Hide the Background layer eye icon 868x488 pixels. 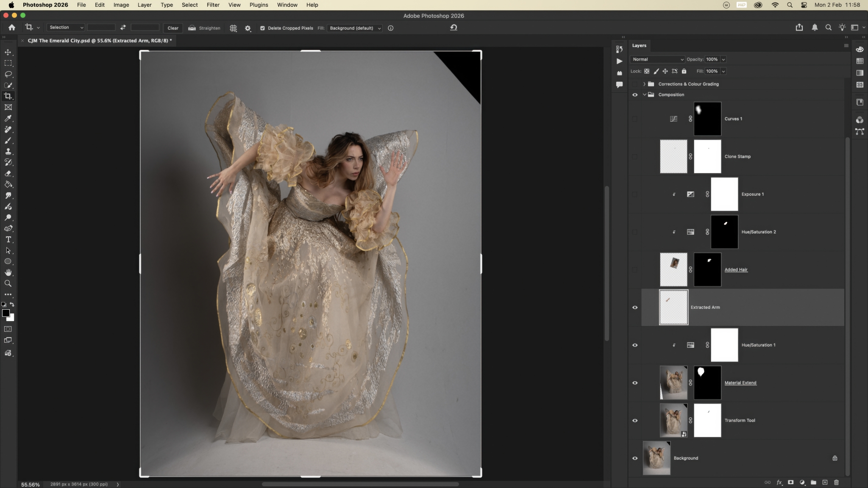coord(635,458)
